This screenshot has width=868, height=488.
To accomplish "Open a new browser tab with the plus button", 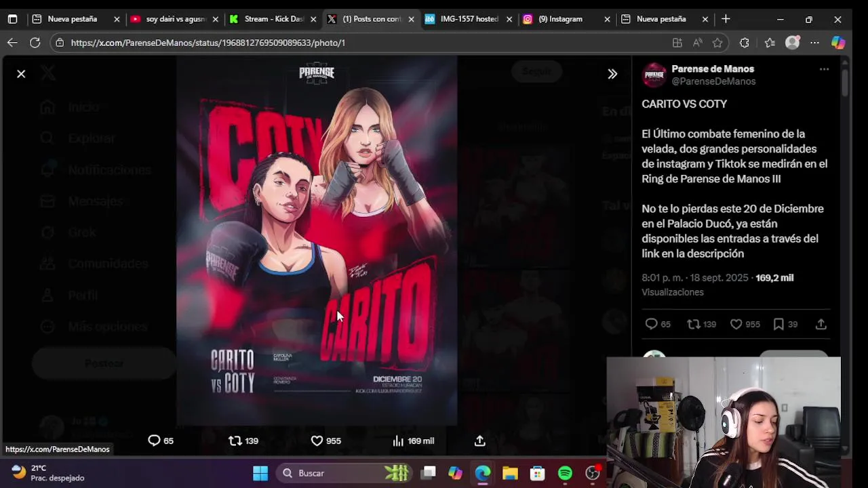I will click(x=726, y=19).
